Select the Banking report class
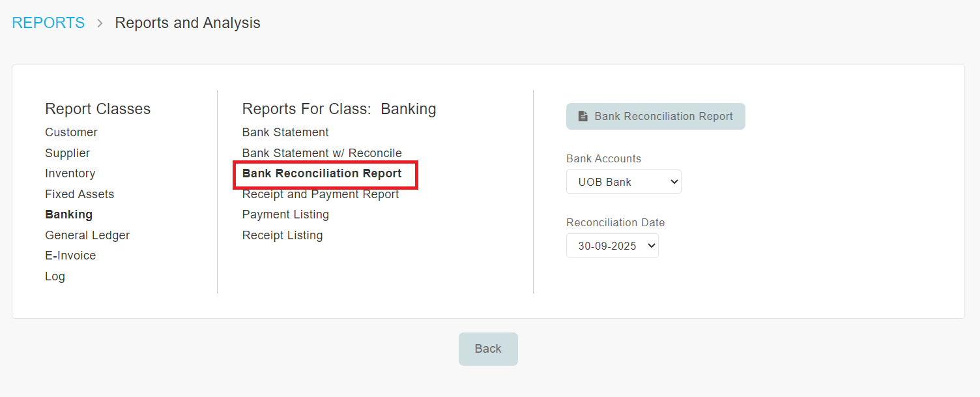This screenshot has height=397, width=980. point(68,214)
